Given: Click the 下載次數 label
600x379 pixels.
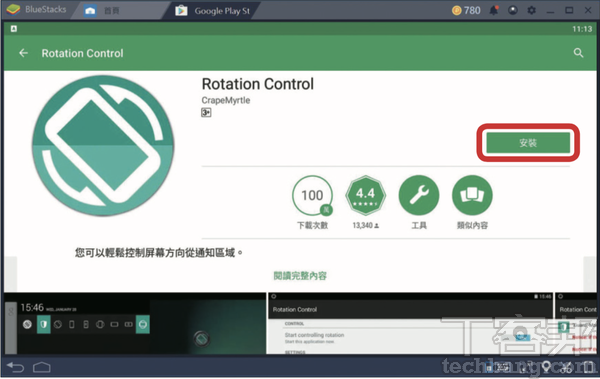Looking at the screenshot, I should pyautogui.click(x=312, y=225).
